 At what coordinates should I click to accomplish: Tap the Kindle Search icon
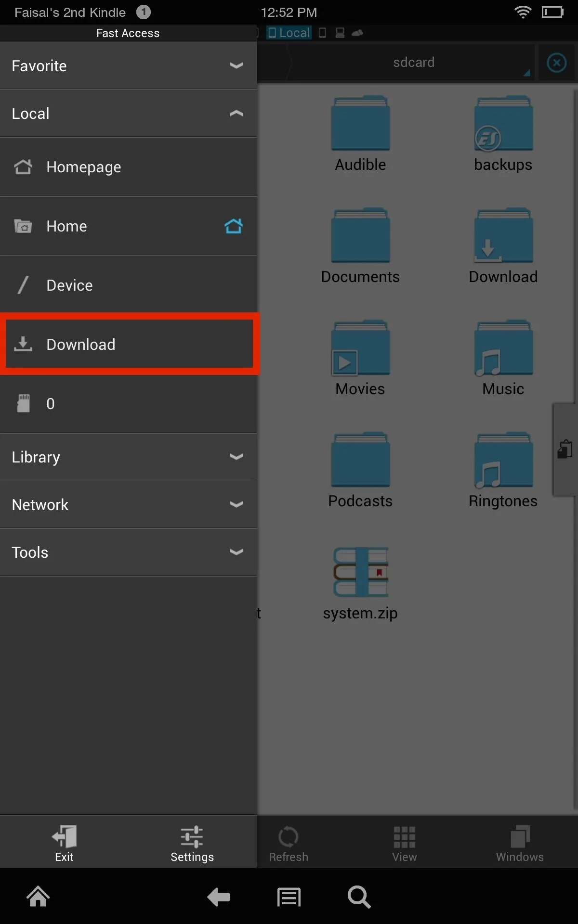coord(359,897)
